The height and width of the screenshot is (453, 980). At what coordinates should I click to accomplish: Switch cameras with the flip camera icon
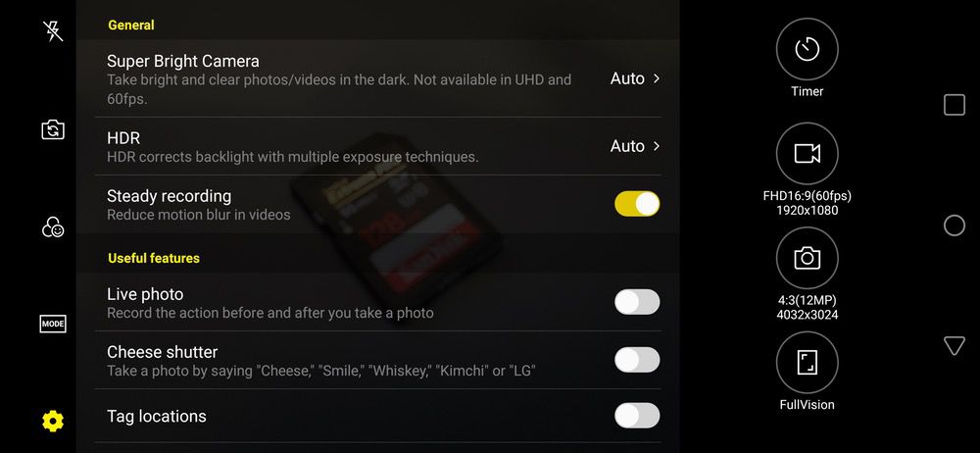click(53, 129)
